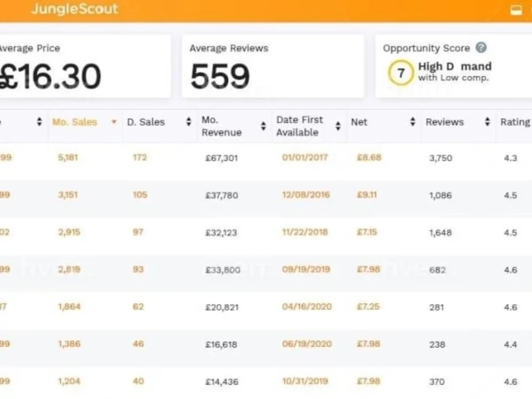Viewport: 532px width, 399px height.
Task: Open the Opportunity Score help icon
Action: pyautogui.click(x=481, y=47)
